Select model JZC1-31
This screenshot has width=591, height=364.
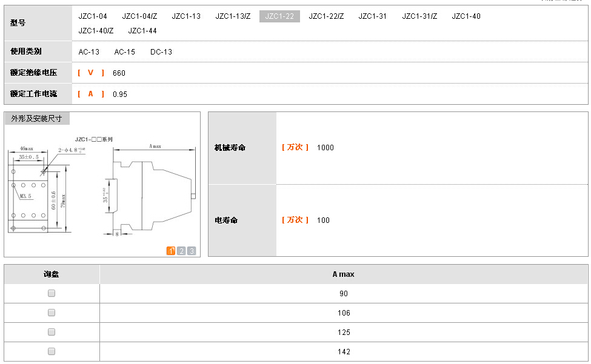pos(372,16)
